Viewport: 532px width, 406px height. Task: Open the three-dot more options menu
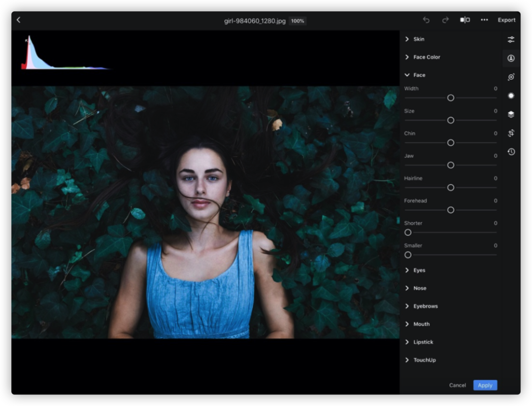pyautogui.click(x=484, y=20)
